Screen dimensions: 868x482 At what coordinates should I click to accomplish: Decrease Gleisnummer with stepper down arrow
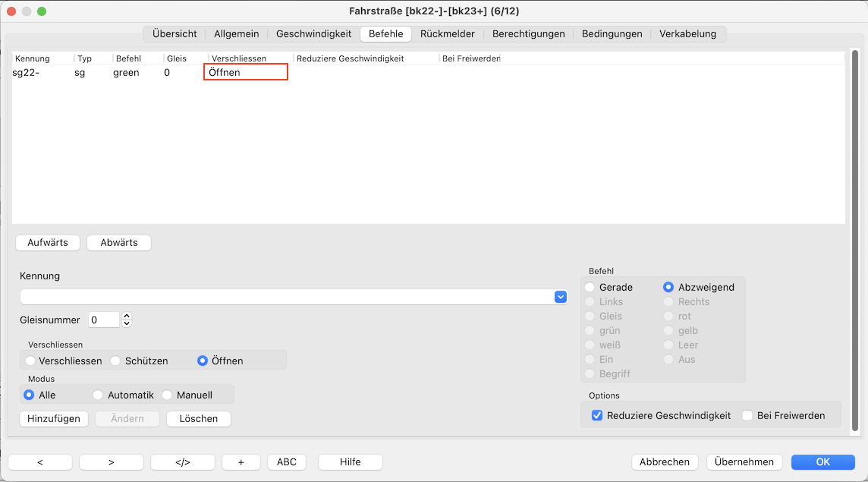(127, 323)
